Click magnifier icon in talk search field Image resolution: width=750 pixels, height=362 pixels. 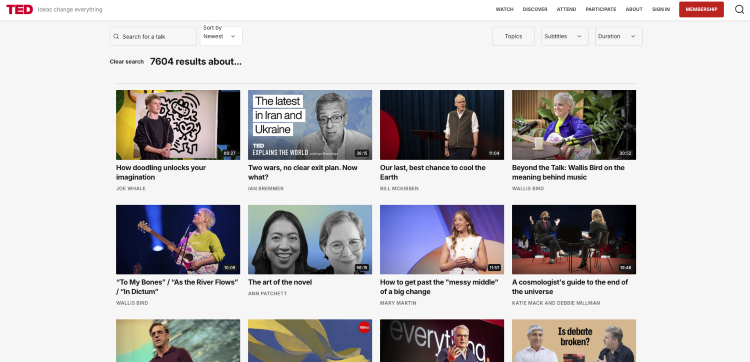pos(116,36)
